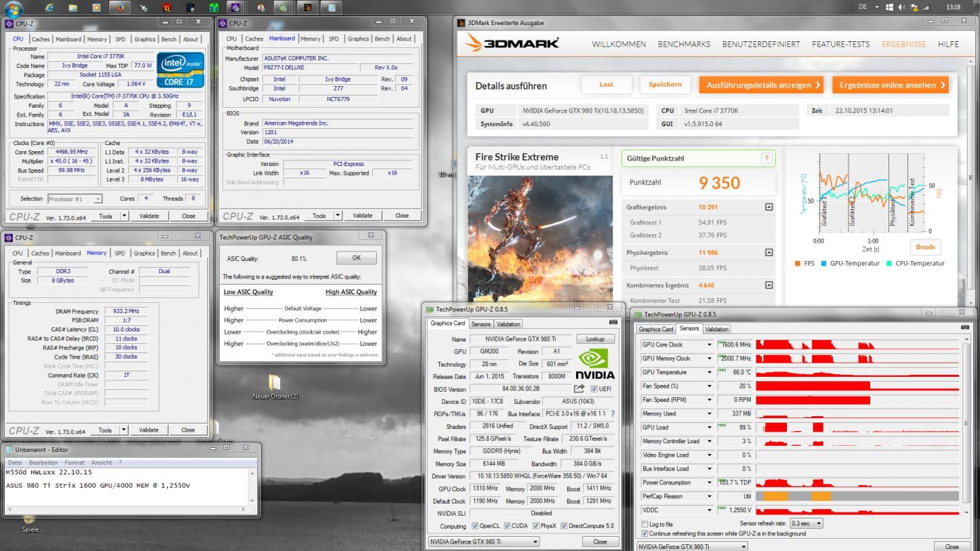Click the DE language indicator in tray
The height and width of the screenshot is (551, 980).
click(x=863, y=7)
